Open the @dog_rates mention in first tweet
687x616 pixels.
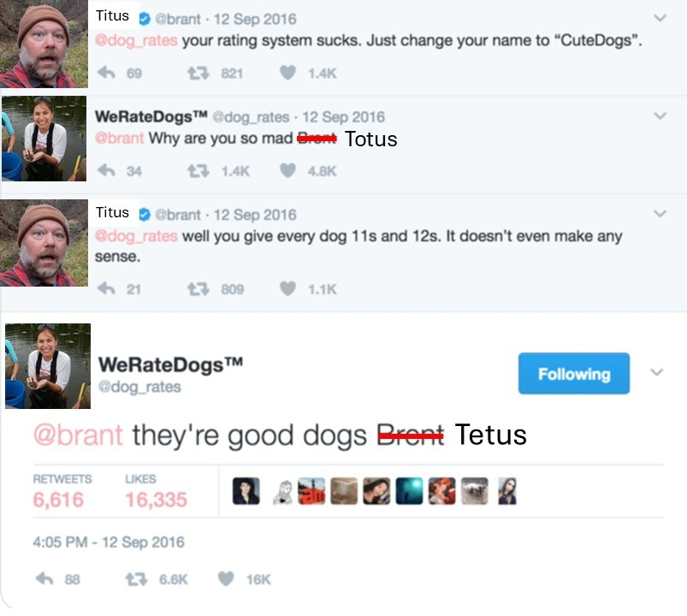click(x=136, y=40)
